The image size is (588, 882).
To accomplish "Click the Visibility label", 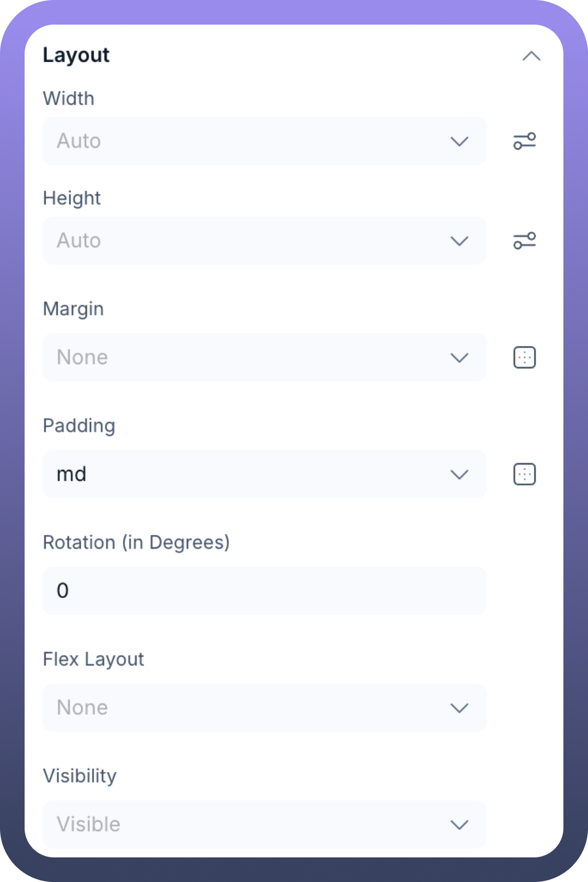I will tap(80, 776).
